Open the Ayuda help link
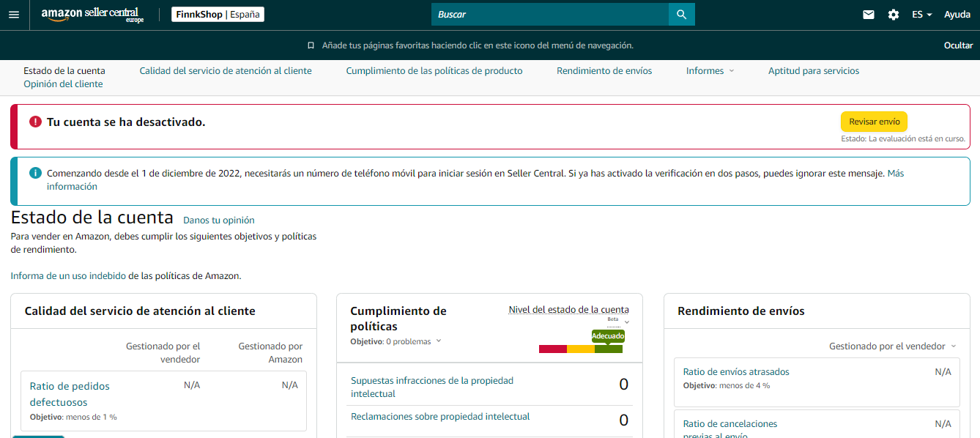Viewport: 980px width, 438px height. [957, 15]
